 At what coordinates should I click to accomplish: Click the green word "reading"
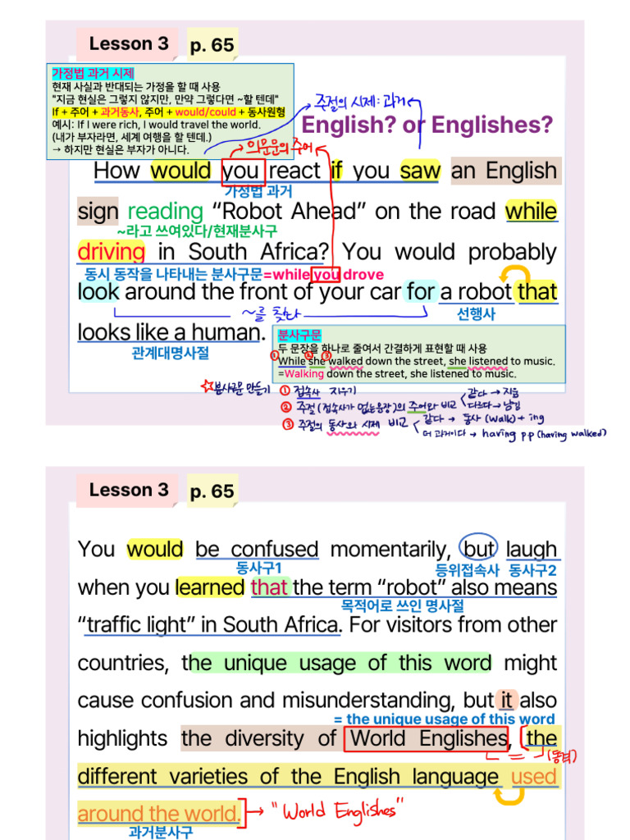165,212
